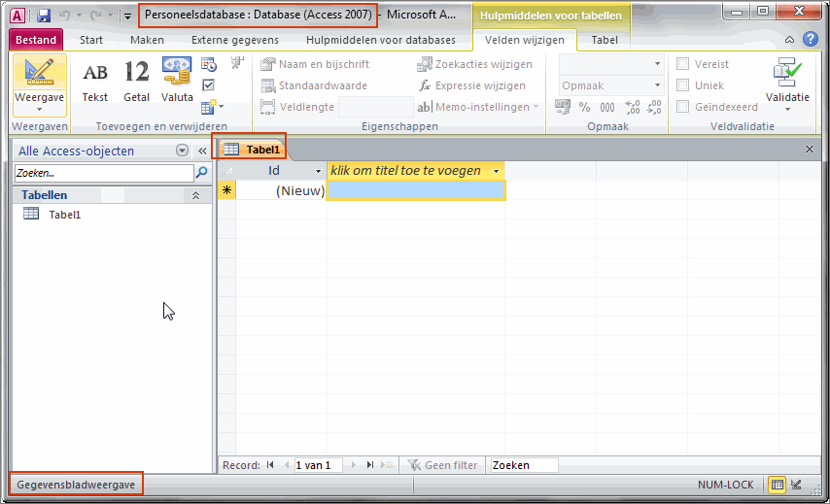
Task: Click the Geen filter button
Action: [442, 465]
